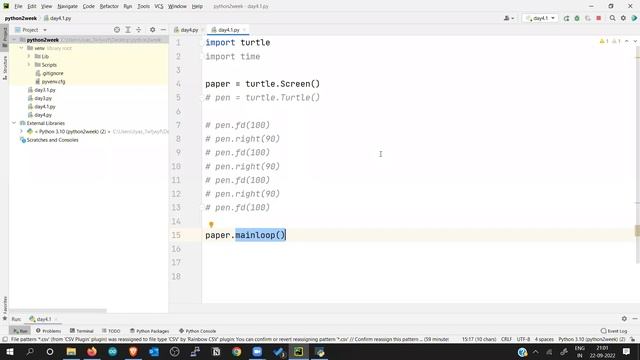
Task: Open the day4.1 run configuration dropdown
Action: coord(540,18)
